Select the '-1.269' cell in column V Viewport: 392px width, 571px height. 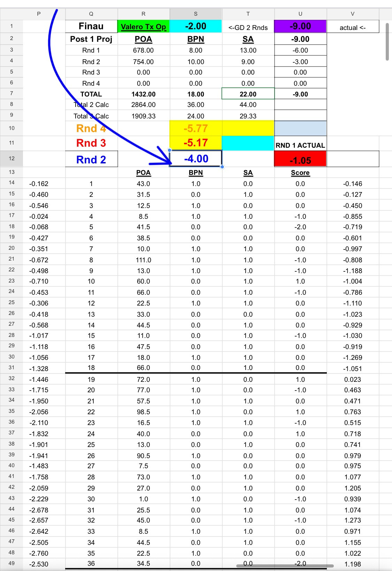click(x=353, y=357)
